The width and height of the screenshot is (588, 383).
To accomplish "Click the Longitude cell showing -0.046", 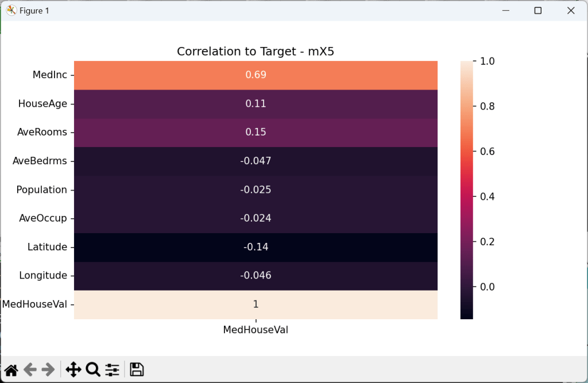I will tap(256, 276).
